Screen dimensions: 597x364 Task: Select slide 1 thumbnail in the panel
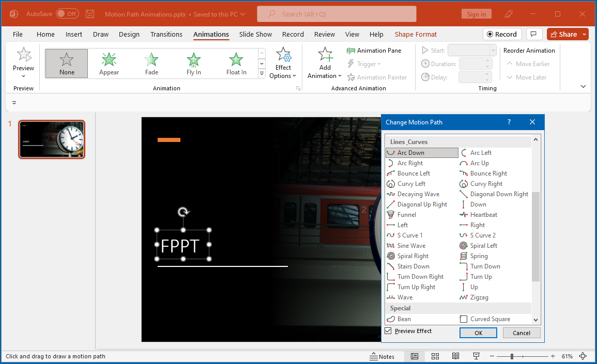pyautogui.click(x=52, y=139)
